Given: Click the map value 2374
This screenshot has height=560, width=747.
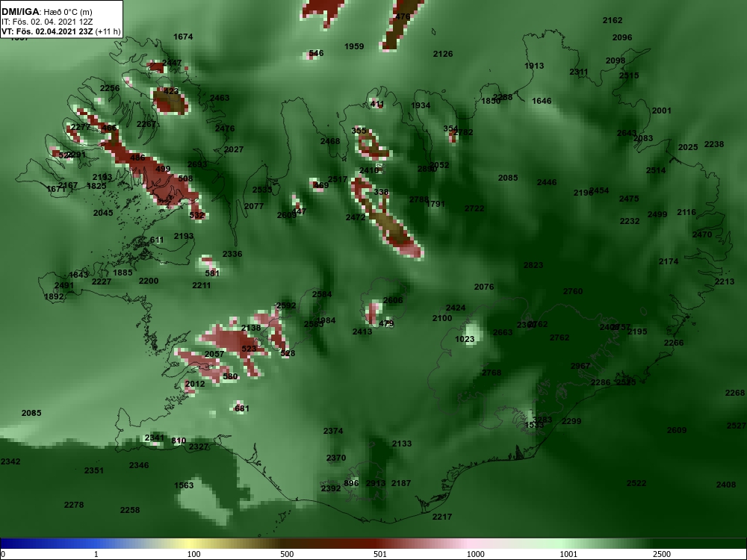Looking at the screenshot, I should tap(333, 431).
